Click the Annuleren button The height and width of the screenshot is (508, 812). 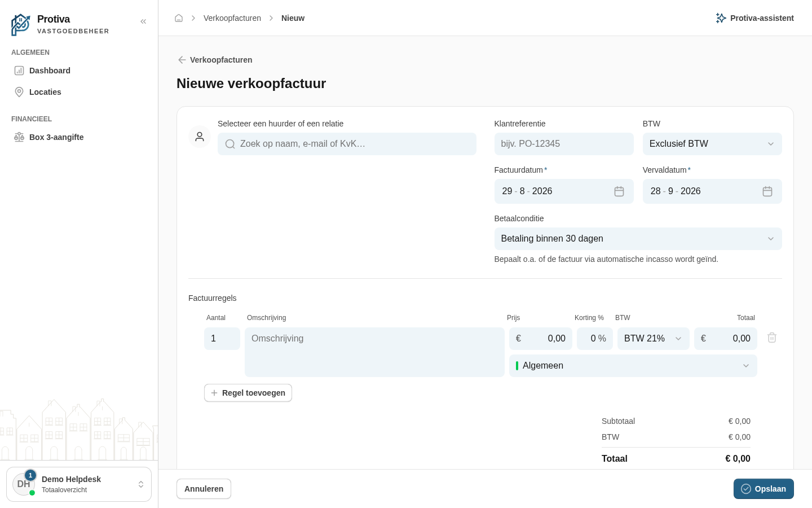[x=204, y=489]
